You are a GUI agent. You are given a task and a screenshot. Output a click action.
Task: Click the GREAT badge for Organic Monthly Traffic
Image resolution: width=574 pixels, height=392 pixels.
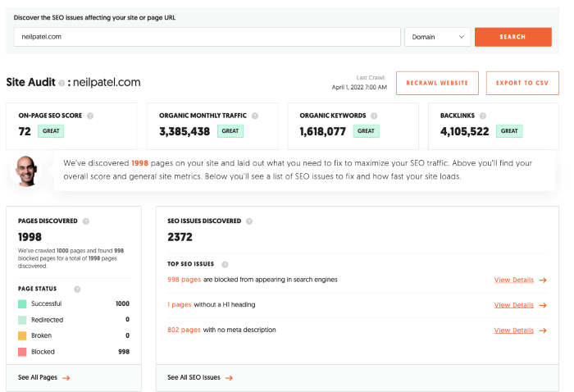230,131
